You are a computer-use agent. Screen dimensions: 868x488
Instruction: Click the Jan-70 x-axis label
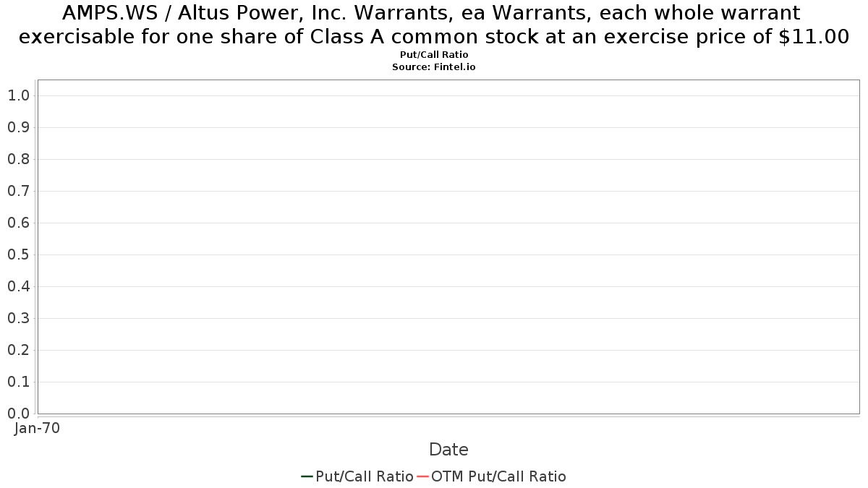point(38,428)
